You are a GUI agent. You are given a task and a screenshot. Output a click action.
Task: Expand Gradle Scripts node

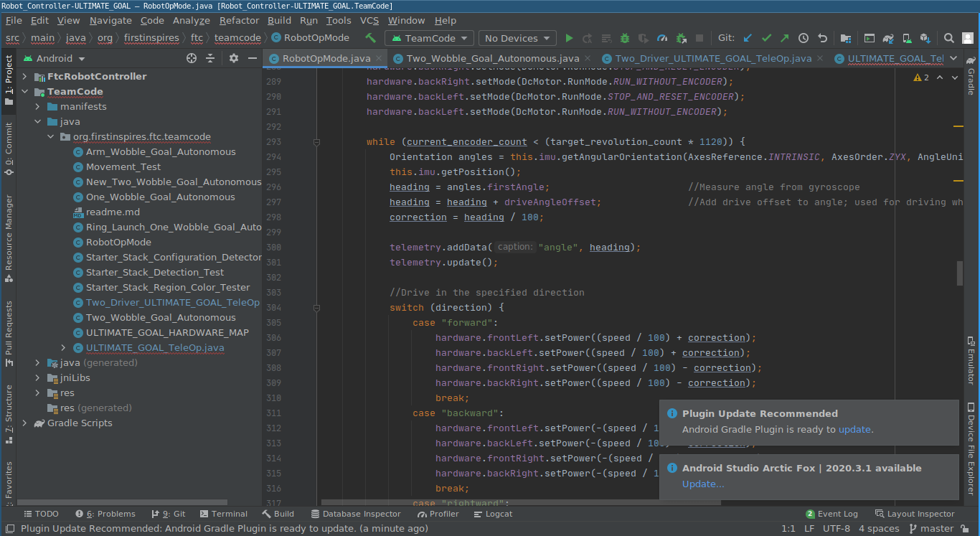[x=24, y=423]
